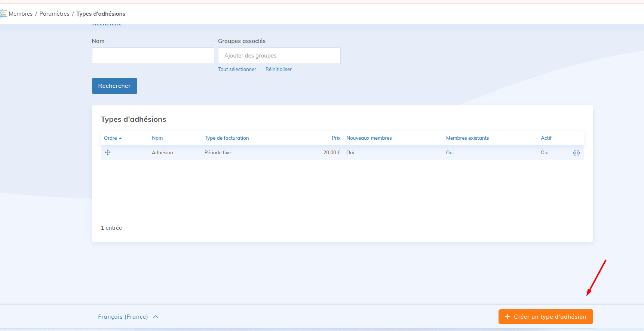644x331 pixels.
Task: Sort by the Membres existants column header
Action: click(467, 138)
